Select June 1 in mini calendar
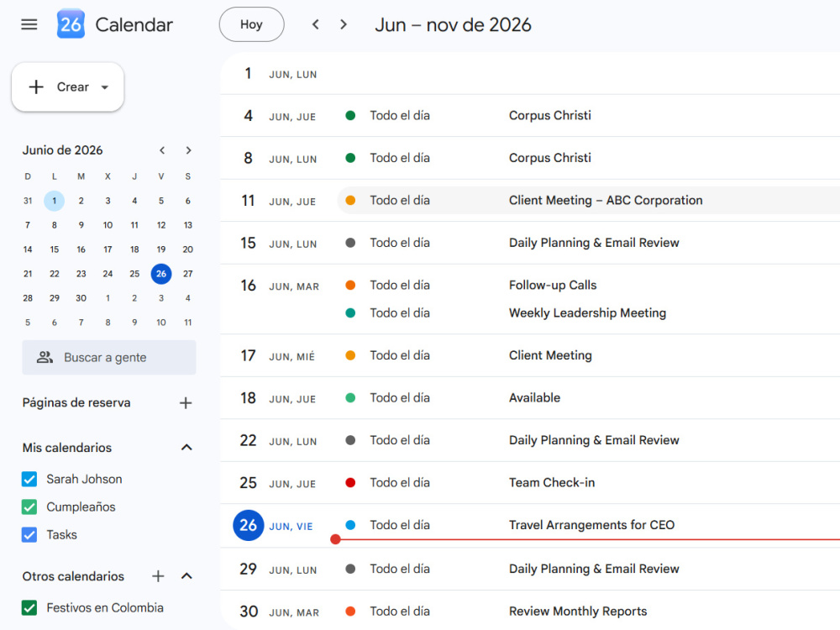840x630 pixels. point(54,201)
